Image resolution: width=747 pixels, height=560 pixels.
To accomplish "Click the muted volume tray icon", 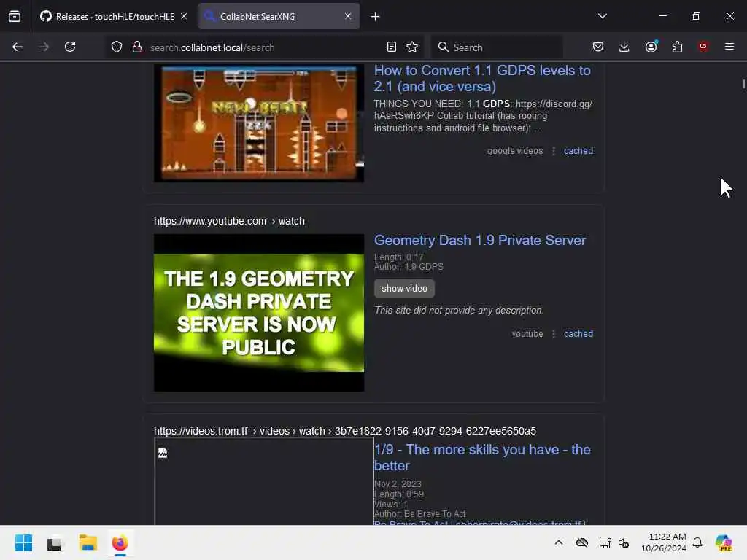I will 624,542.
